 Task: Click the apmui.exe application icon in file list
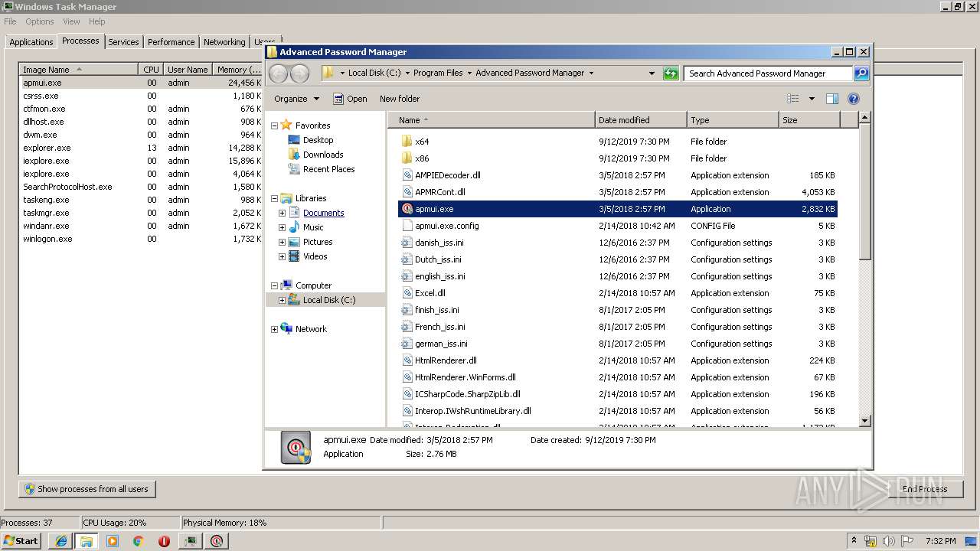pos(407,209)
